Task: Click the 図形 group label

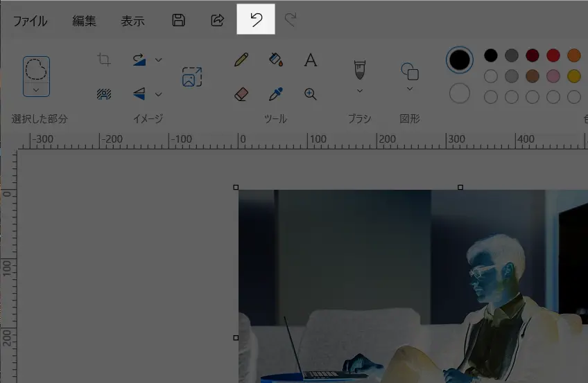Action: point(410,119)
